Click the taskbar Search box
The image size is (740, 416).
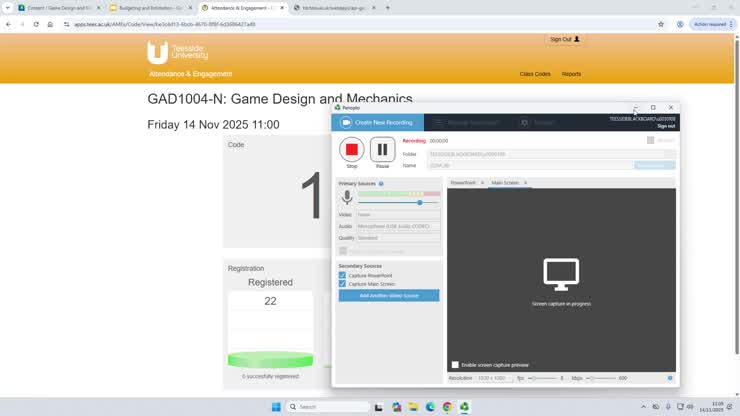point(328,407)
